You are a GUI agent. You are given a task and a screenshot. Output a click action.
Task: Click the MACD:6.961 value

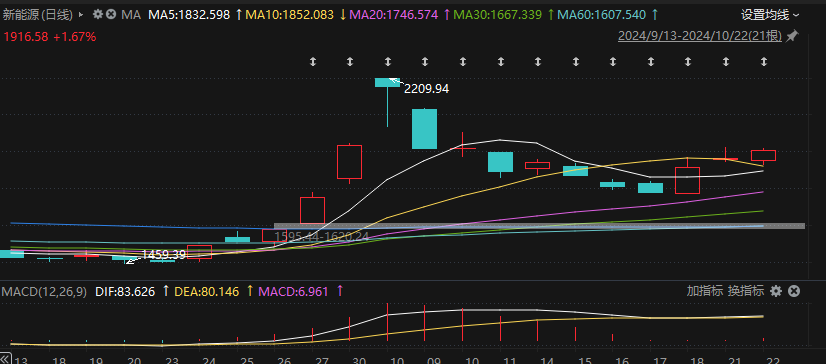[x=293, y=291]
